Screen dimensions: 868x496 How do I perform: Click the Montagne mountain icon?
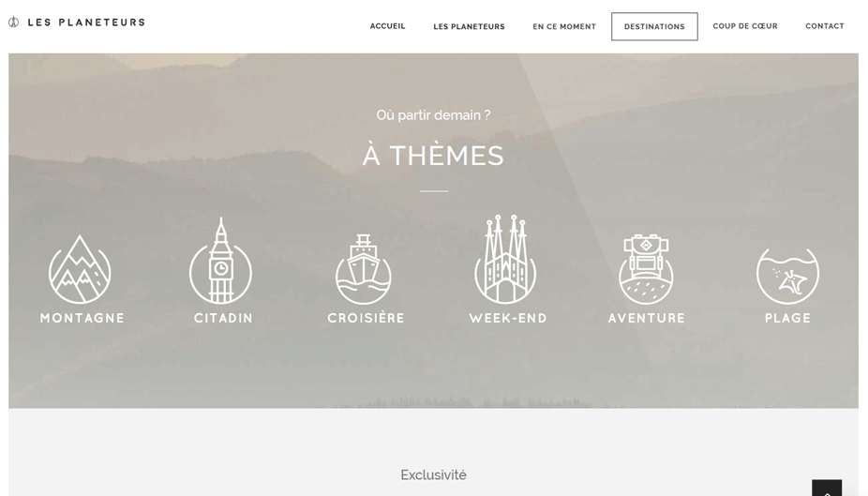81,269
